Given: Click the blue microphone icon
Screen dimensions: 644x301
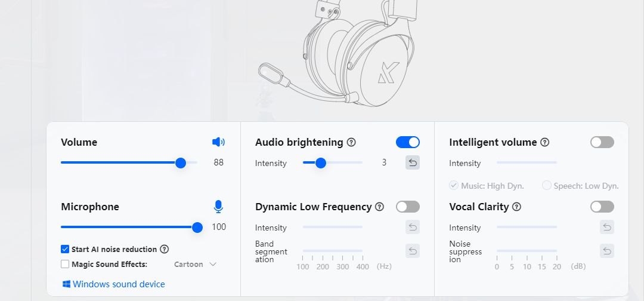Looking at the screenshot, I should pos(218,207).
